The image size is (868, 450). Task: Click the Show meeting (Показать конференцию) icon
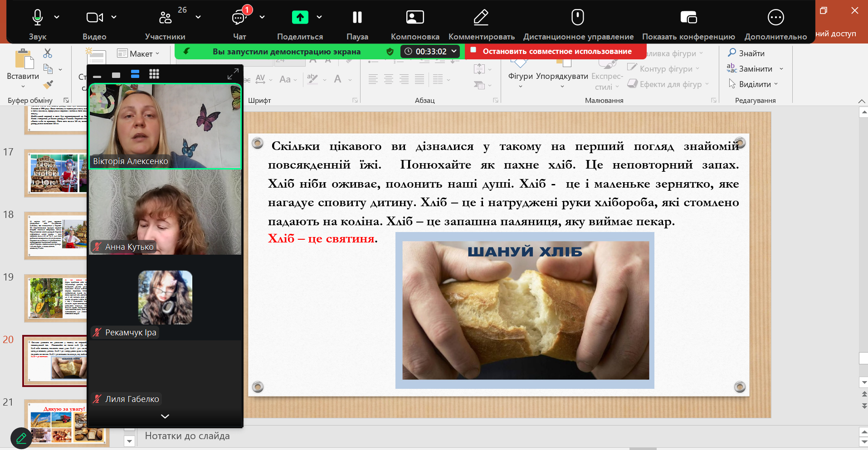click(688, 18)
